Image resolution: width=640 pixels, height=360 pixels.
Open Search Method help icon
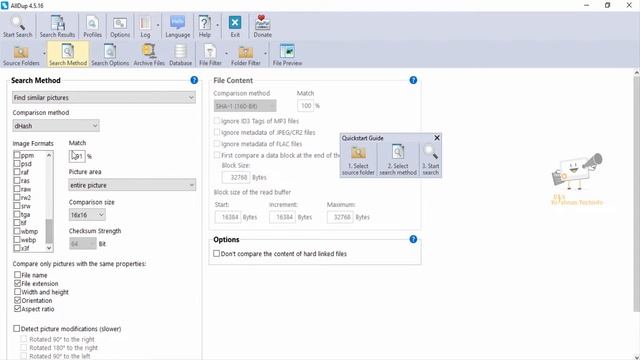(x=194, y=80)
